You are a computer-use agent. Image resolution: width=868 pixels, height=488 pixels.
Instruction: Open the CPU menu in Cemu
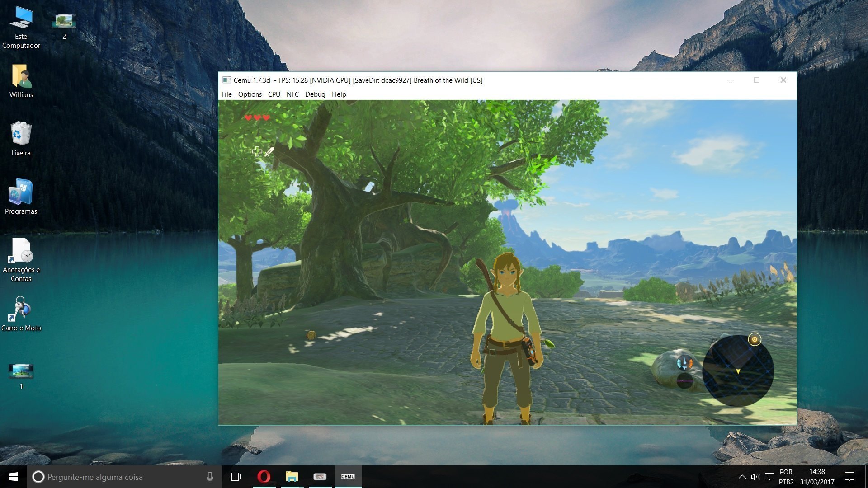274,94
